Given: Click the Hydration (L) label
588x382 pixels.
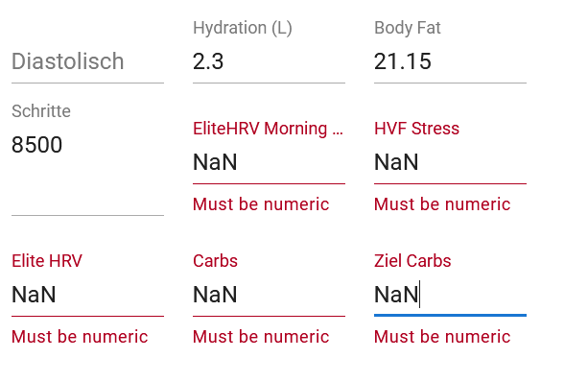Looking at the screenshot, I should pyautogui.click(x=243, y=28).
